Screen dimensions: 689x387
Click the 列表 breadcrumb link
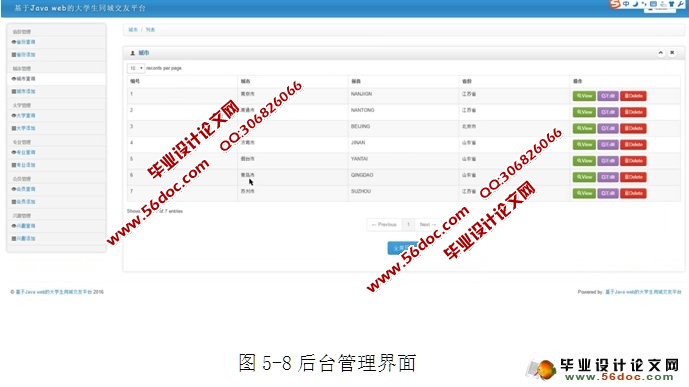[150, 30]
